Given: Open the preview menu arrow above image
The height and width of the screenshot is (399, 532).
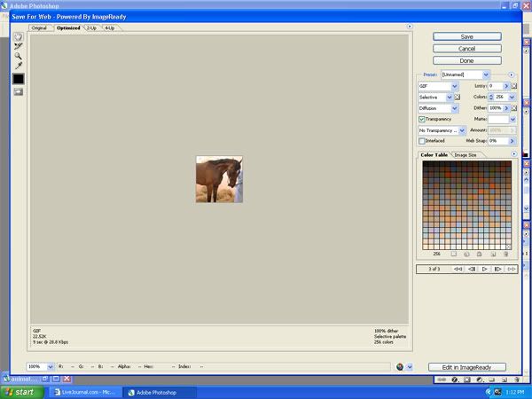Looking at the screenshot, I should (410, 27).
